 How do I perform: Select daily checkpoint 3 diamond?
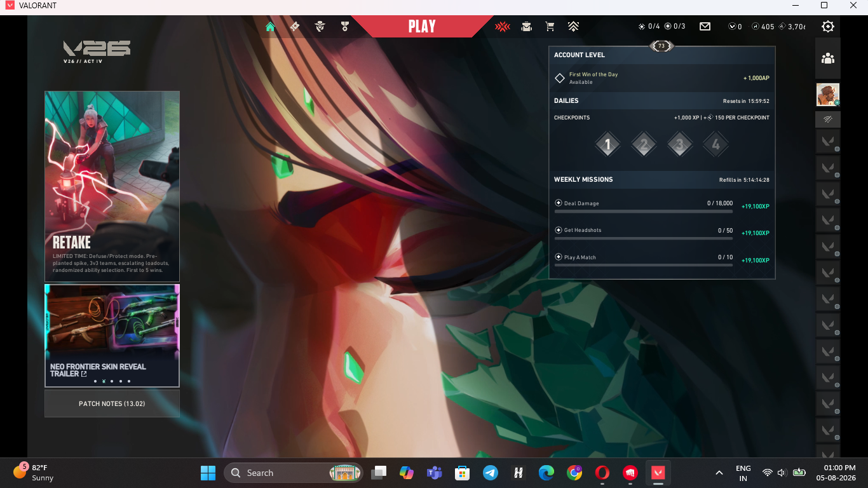click(x=679, y=144)
